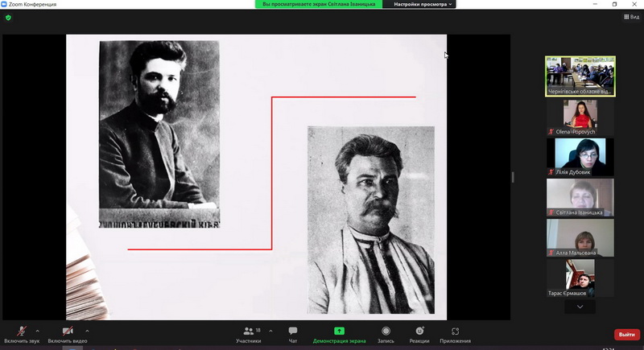Select Лілія Дубовик's video thumbnail
Image resolution: width=644 pixels, height=350 pixels.
click(580, 157)
